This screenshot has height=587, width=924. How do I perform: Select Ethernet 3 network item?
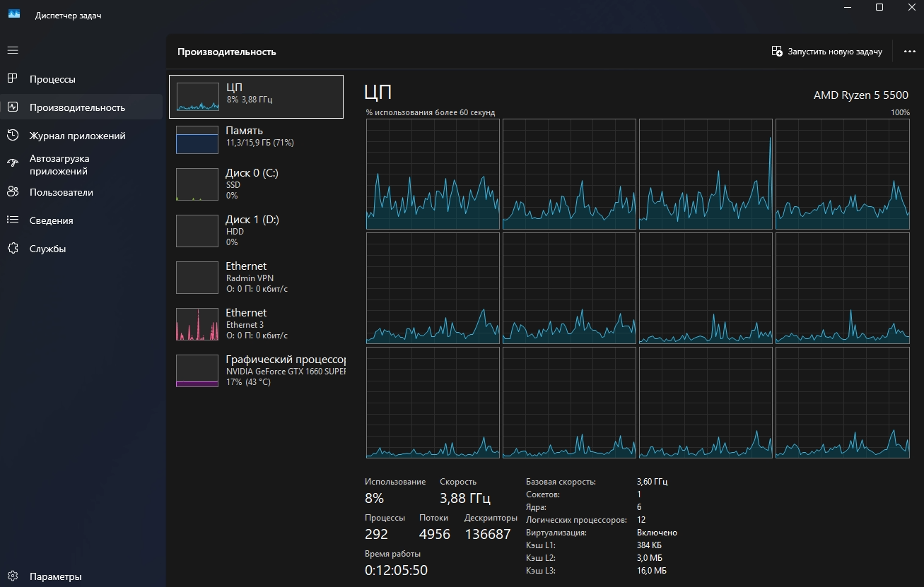click(x=256, y=324)
